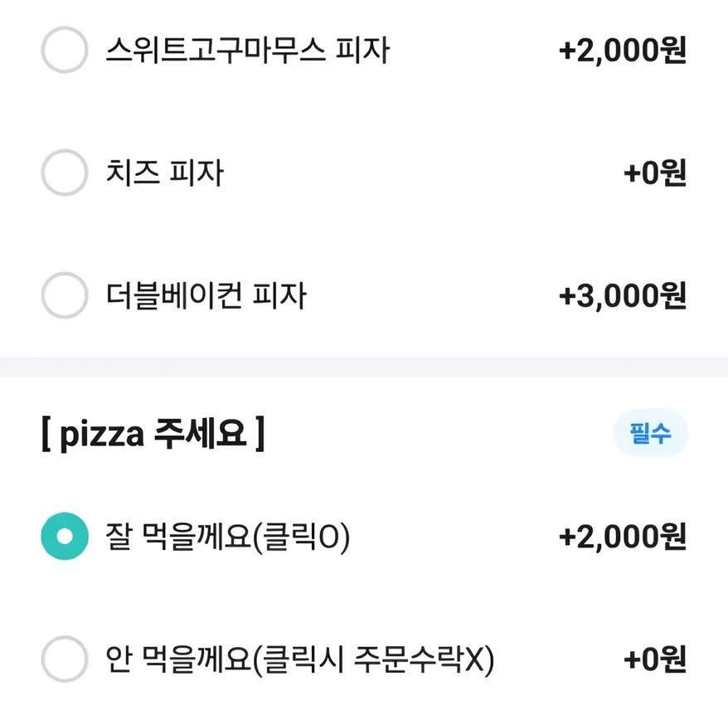728x720 pixels.
Task: Click 주세요 in the section title
Action: (200, 433)
